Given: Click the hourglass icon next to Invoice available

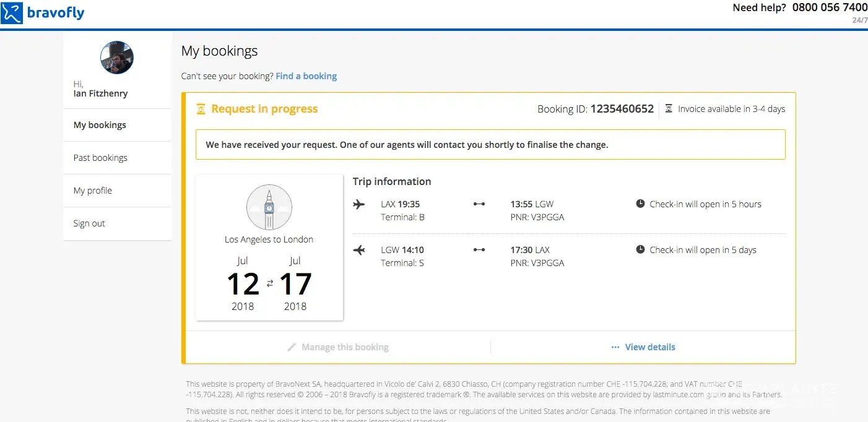Looking at the screenshot, I should tap(669, 109).
